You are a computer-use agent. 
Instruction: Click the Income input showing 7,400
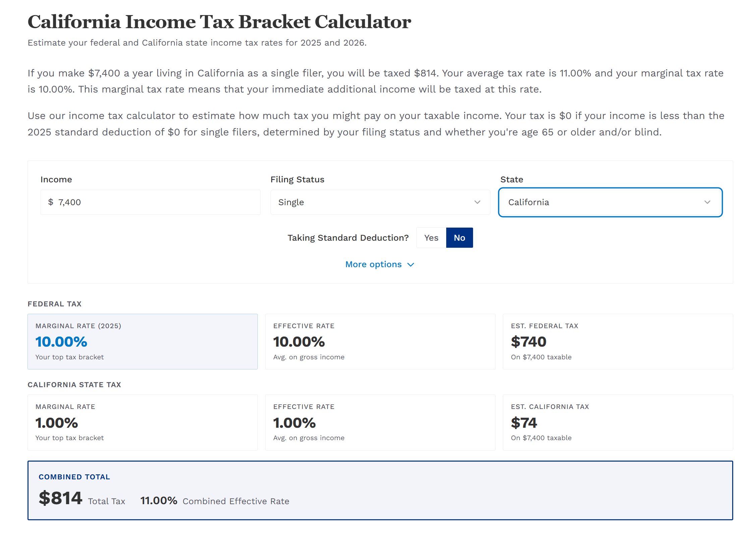(150, 202)
